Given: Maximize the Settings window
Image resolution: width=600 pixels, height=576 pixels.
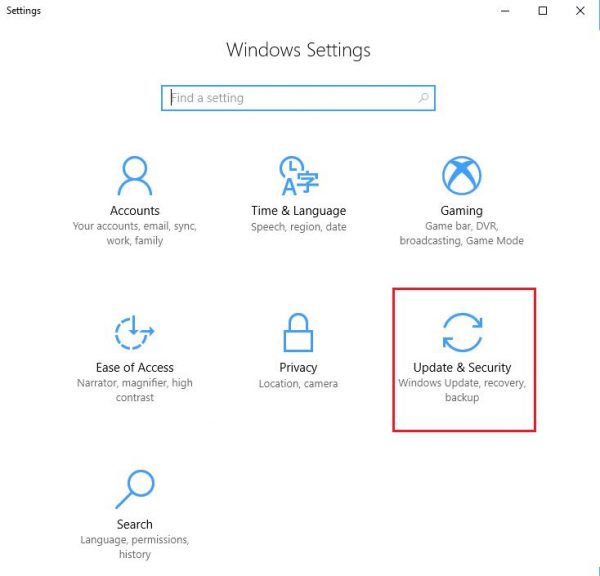Looking at the screenshot, I should point(543,11).
